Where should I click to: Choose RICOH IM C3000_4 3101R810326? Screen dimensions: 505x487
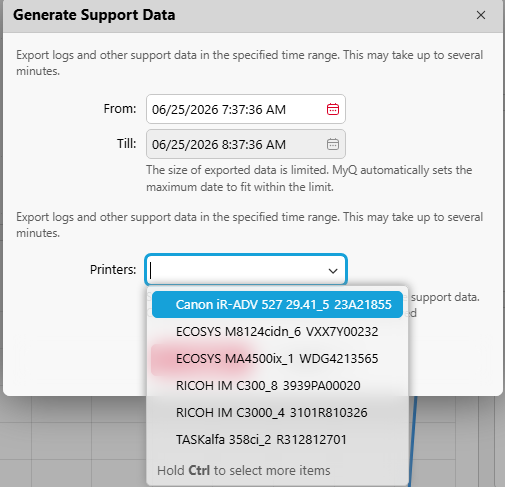pos(277,413)
